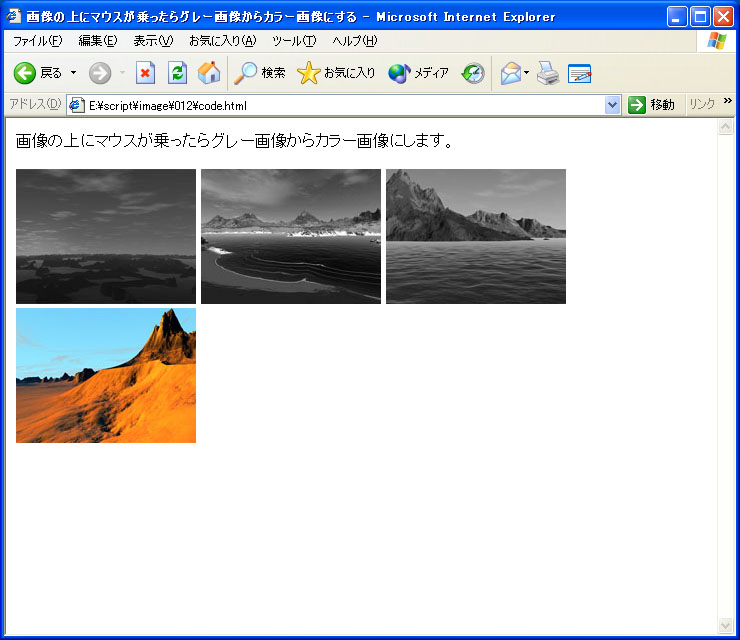The height and width of the screenshot is (640, 740).
Task: Open the お気に入り(A) menu
Action: pos(223,41)
